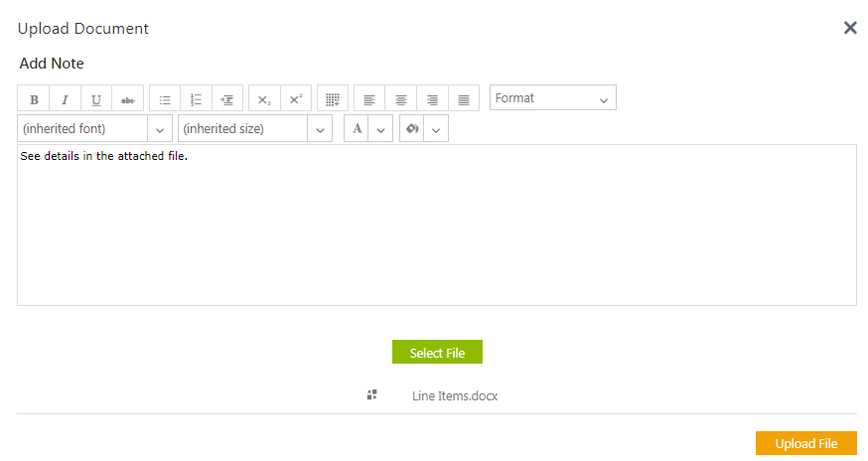Click the Upload File button
Viewport: 868px width, 461px height.
[x=805, y=443]
